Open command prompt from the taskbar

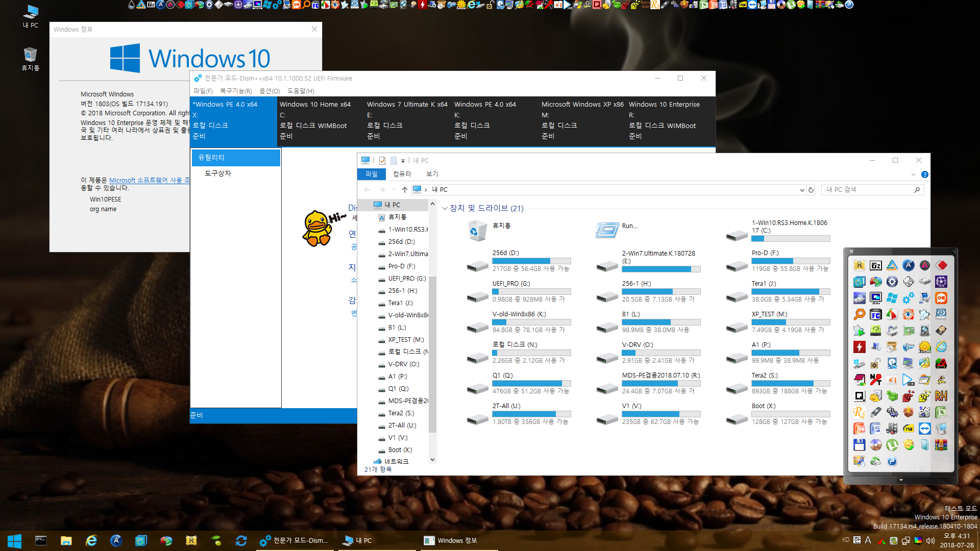point(41,541)
